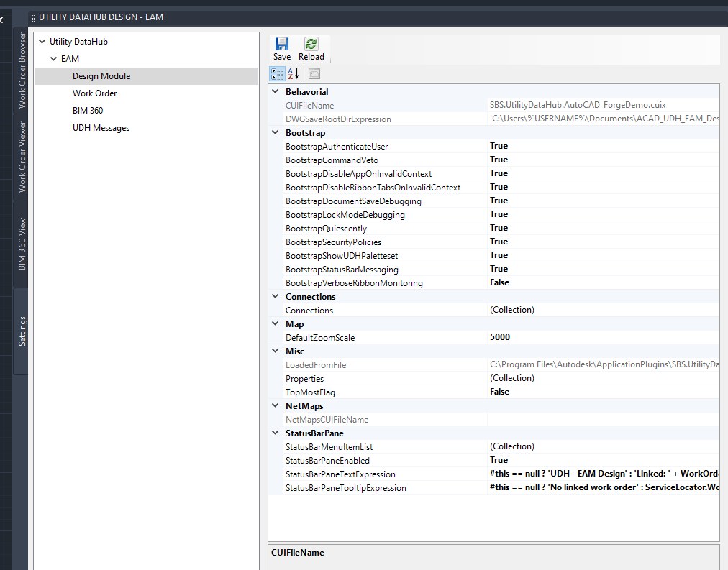This screenshot has width=728, height=570.
Task: Click the BootstrapVerboseRibbonMonitoring False value
Action: tap(499, 283)
